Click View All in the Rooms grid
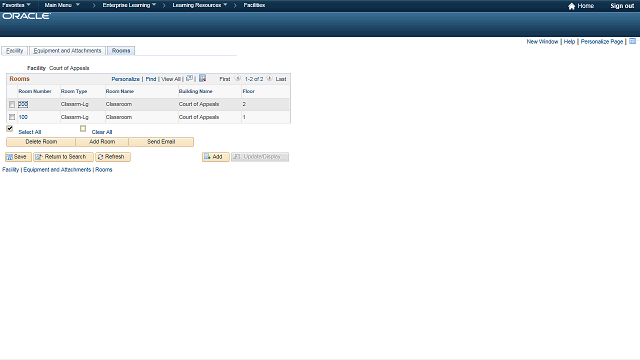 [x=171, y=79]
